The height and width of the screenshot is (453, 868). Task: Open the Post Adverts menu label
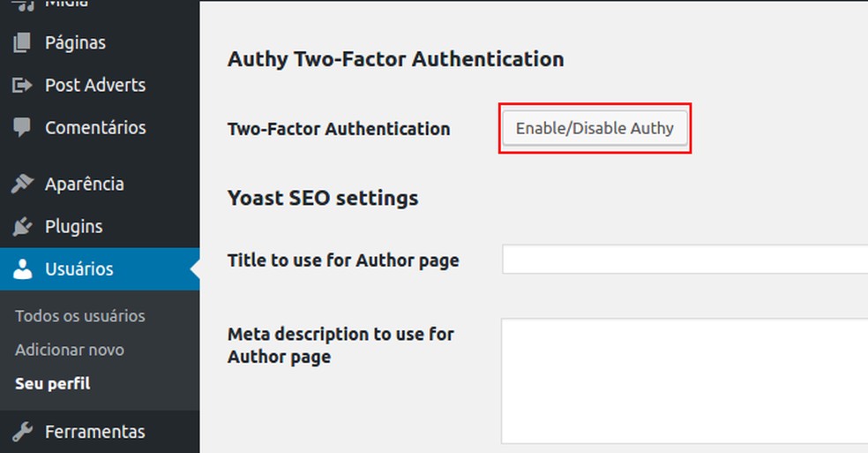[x=95, y=86]
